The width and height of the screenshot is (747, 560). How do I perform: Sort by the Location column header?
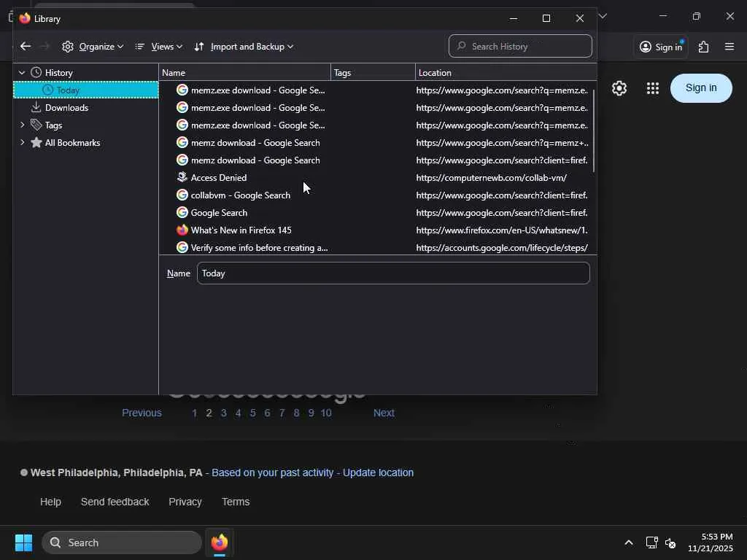pyautogui.click(x=506, y=72)
